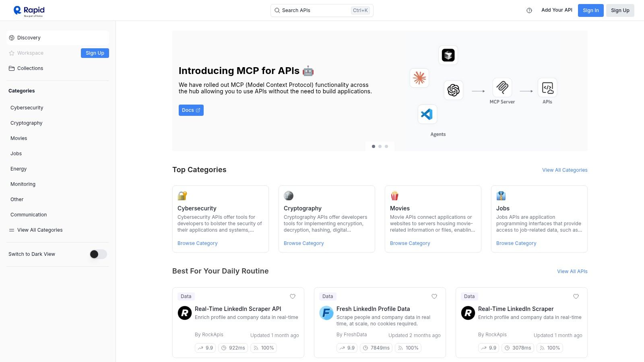Click the RockApis logo on Real-Time LinkedIn Scraper API
This screenshot has height=362, width=644.
(185, 313)
